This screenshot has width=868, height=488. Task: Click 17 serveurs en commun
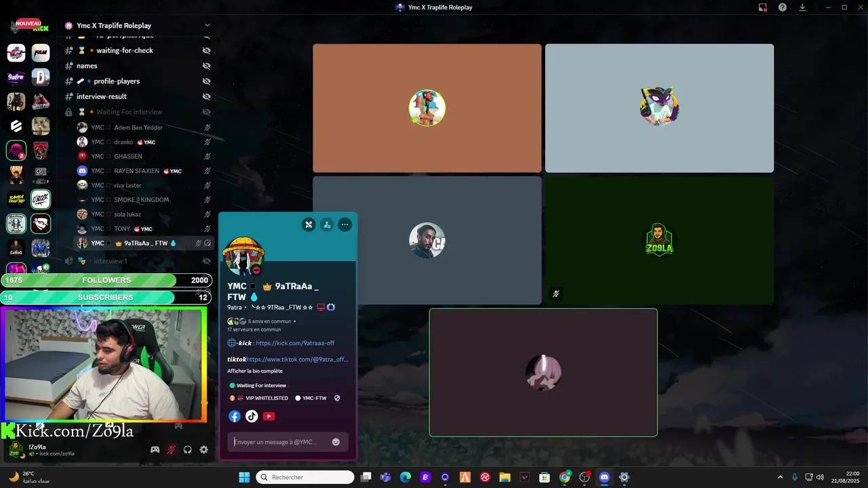tap(254, 329)
